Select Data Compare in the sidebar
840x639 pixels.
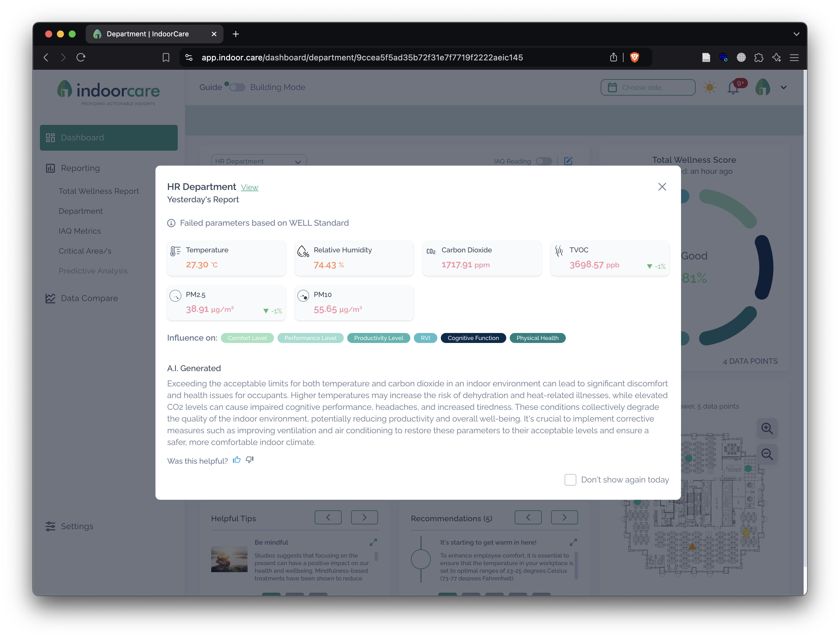click(x=89, y=298)
